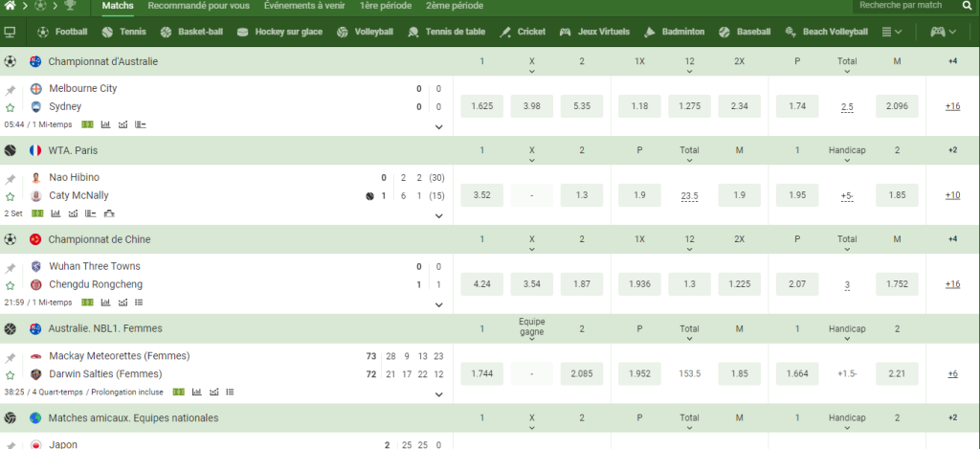The width and height of the screenshot is (980, 449).
Task: Select the draw odd 3.98 for Melbourne City vs Sydney
Action: (x=532, y=106)
